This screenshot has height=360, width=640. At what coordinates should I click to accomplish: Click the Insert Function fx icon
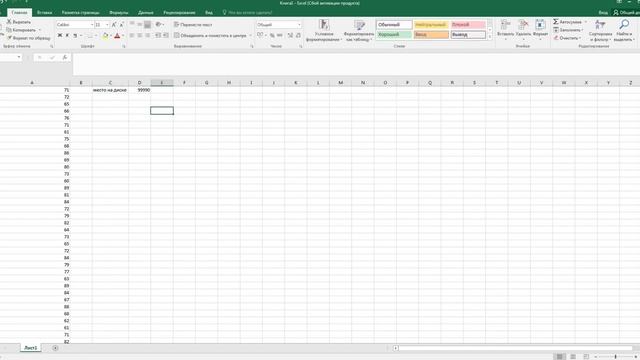(64, 58)
